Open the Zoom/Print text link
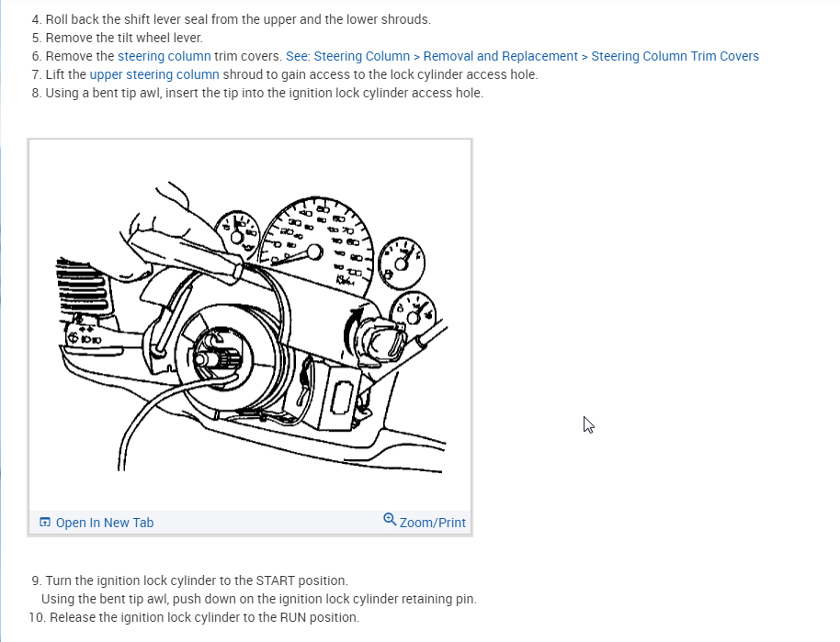840x642 pixels. click(432, 523)
